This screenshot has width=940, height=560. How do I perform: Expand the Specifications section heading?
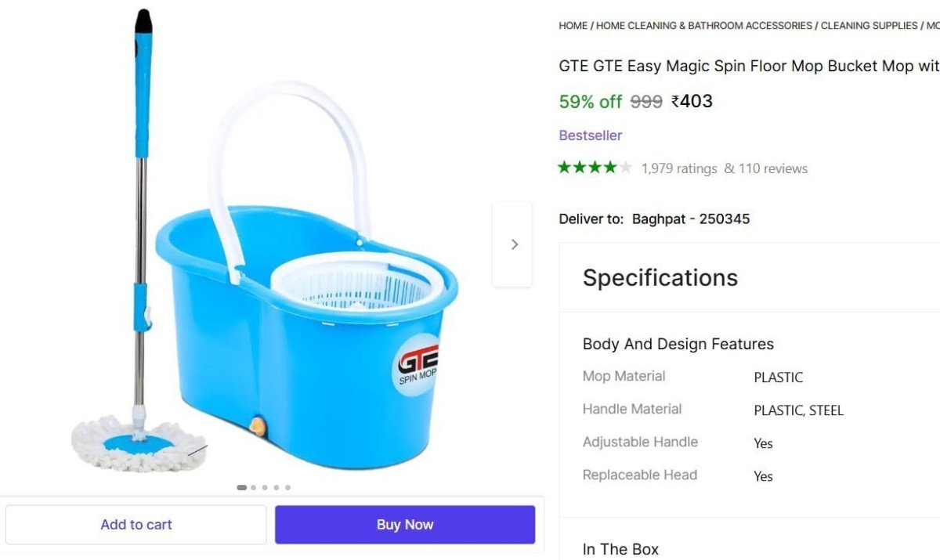click(660, 278)
